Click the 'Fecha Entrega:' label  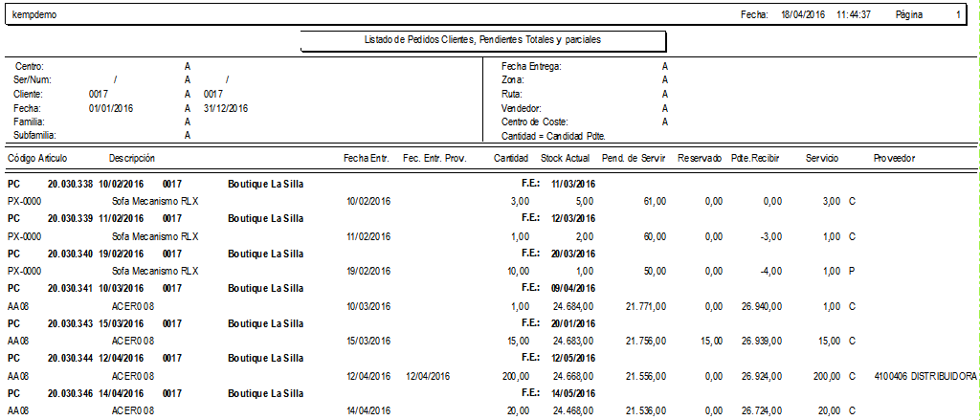click(x=531, y=66)
